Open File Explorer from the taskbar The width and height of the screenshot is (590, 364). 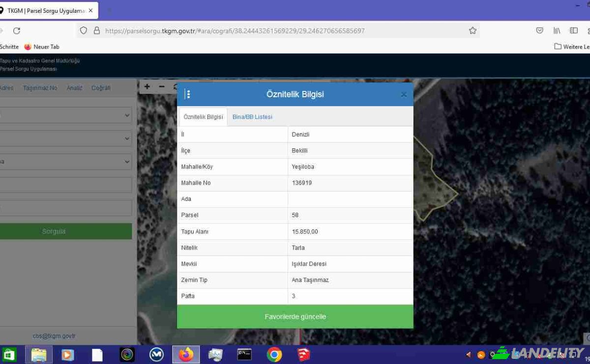tap(39, 354)
